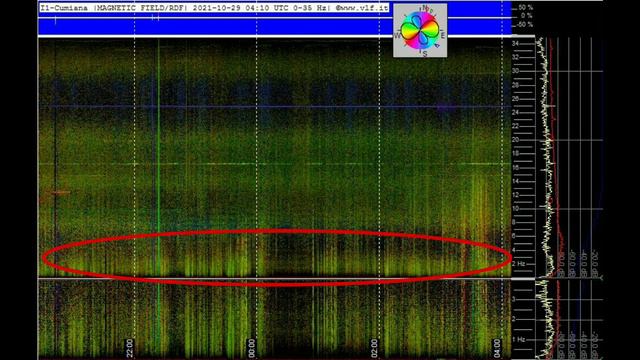Click the -50 % label in top strip scale
Image resolution: width=640 pixels, height=360 pixels.
click(525, 24)
